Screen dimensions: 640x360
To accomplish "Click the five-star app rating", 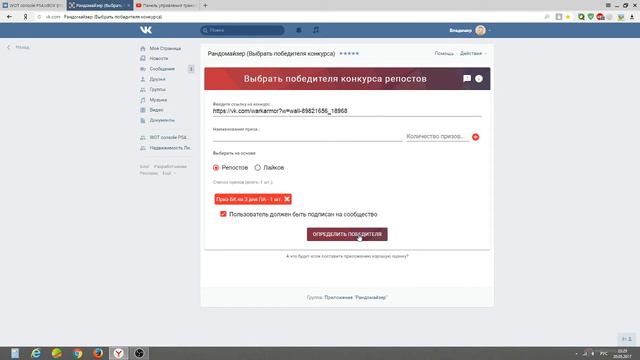I will click(349, 53).
